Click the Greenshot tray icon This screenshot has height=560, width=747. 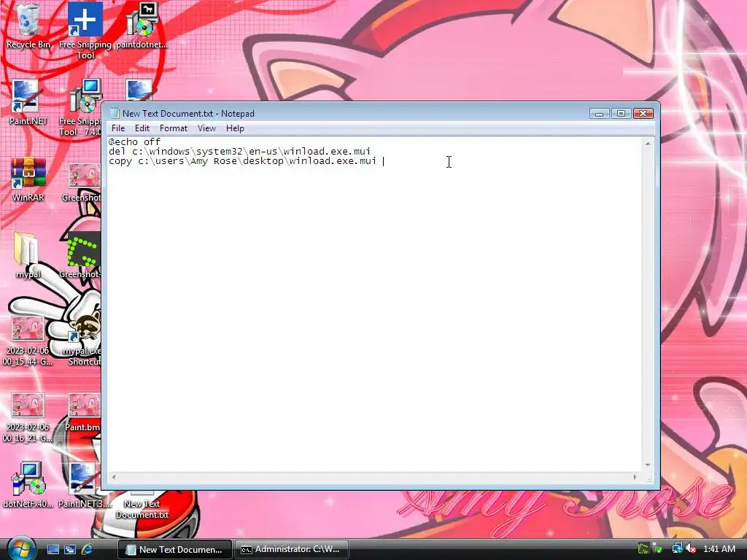coord(643,549)
